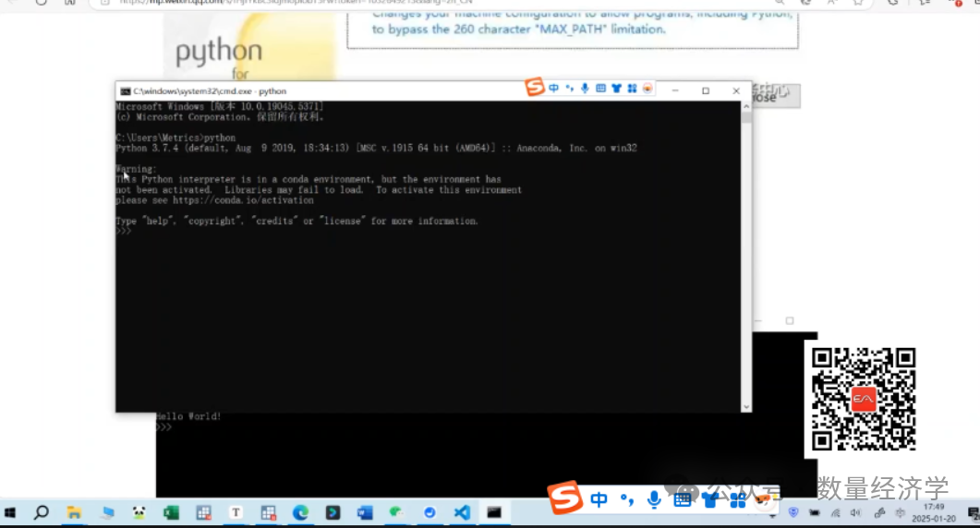Open the blue circle app on the taskbar
Image resolution: width=980 pixels, height=528 pixels.
pyautogui.click(x=430, y=513)
